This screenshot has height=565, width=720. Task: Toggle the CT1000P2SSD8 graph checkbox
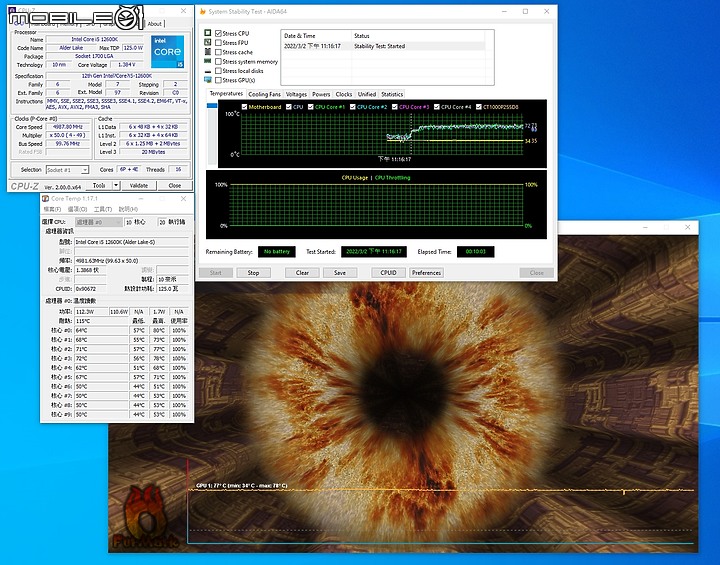pyautogui.click(x=479, y=107)
